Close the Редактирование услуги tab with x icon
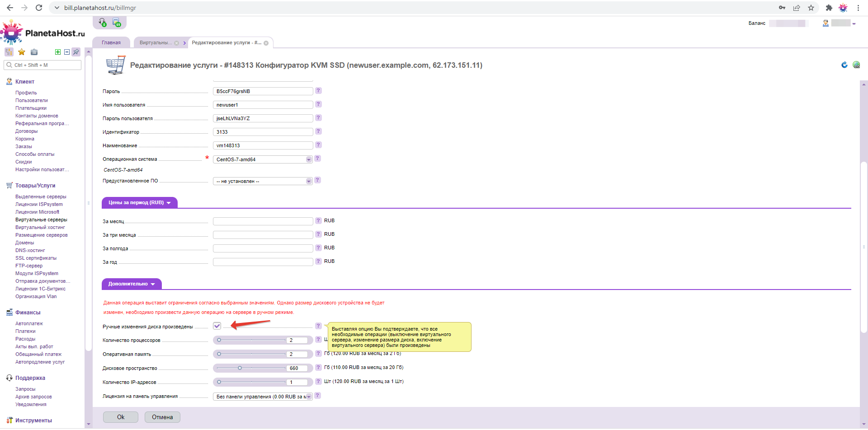 coord(266,43)
